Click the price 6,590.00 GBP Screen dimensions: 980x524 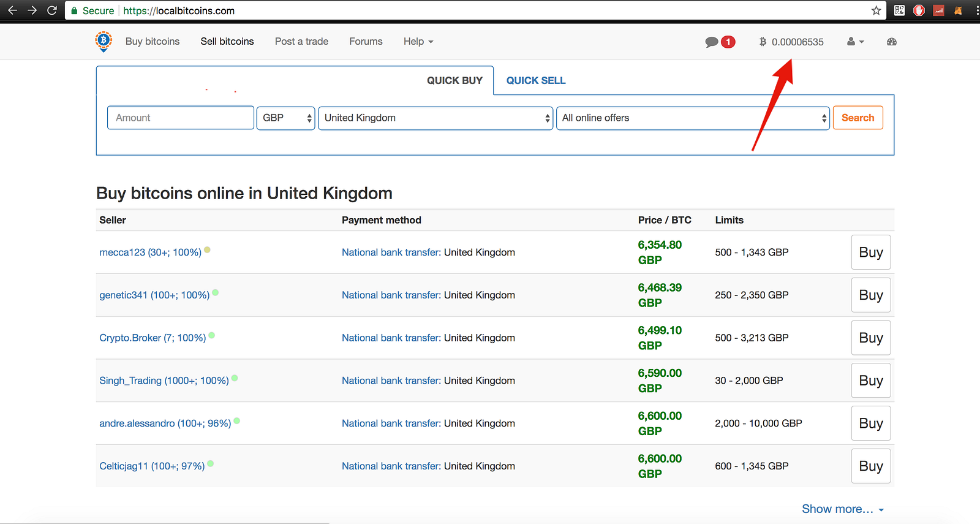(660, 381)
